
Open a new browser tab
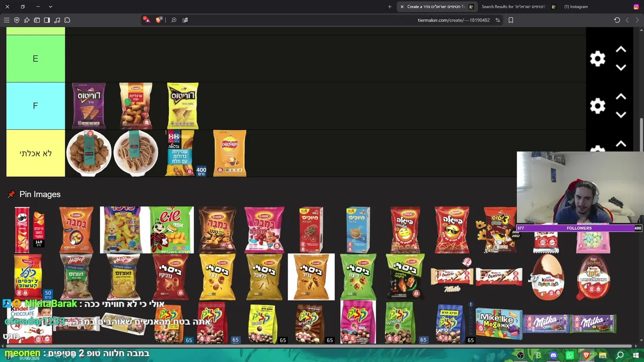(389, 7)
